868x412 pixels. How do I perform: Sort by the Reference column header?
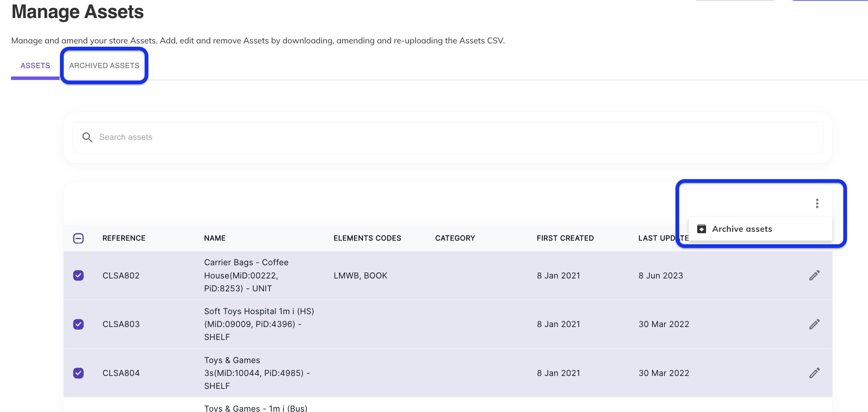pos(124,238)
